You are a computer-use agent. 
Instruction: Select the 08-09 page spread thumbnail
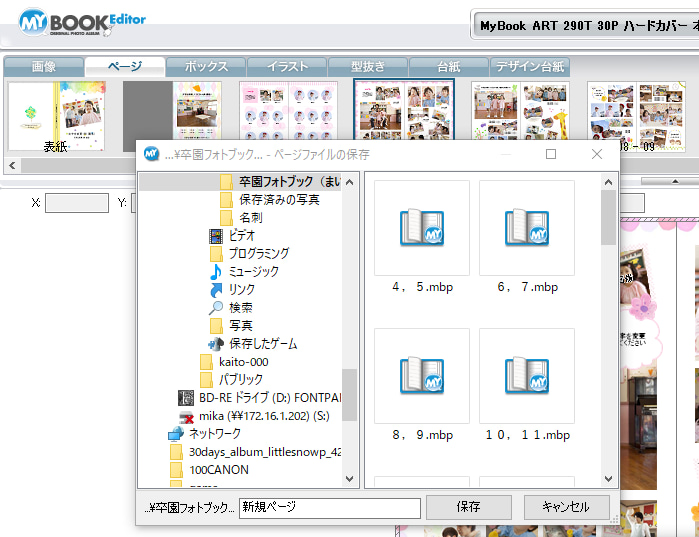point(636,116)
